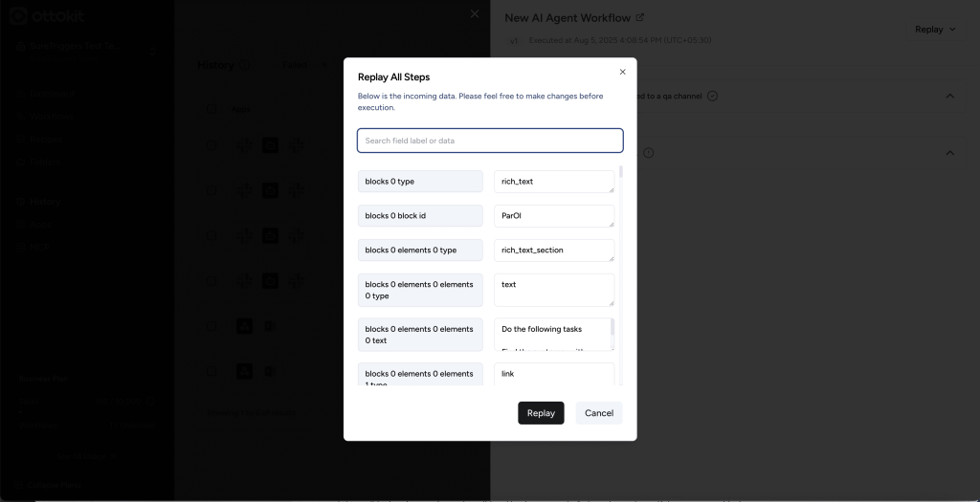
Task: Click resize handle of rich_text_section field
Action: (x=611, y=258)
